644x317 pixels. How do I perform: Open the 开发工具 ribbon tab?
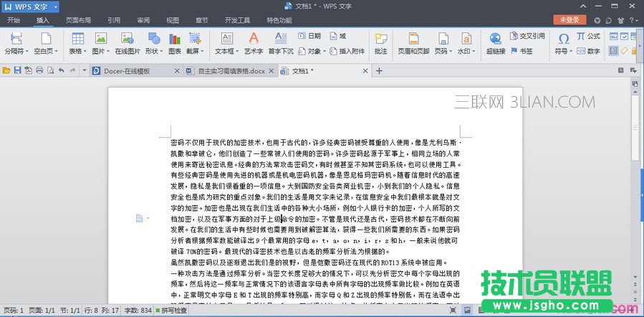pos(237,20)
